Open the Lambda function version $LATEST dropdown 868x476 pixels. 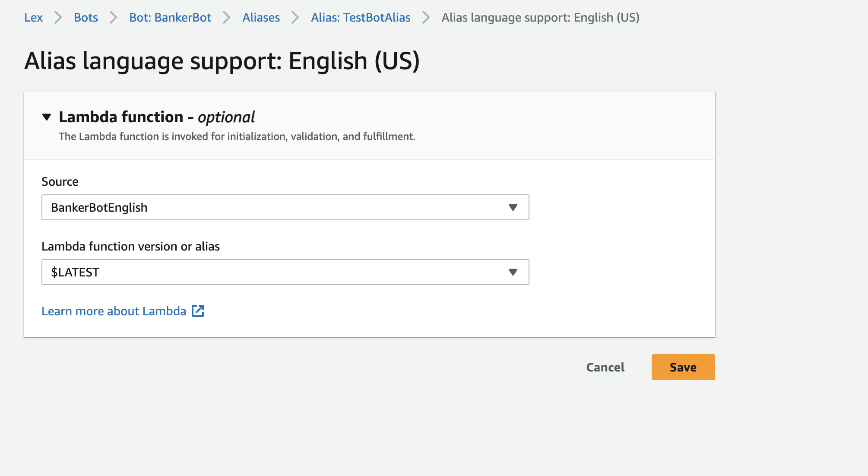click(x=285, y=272)
